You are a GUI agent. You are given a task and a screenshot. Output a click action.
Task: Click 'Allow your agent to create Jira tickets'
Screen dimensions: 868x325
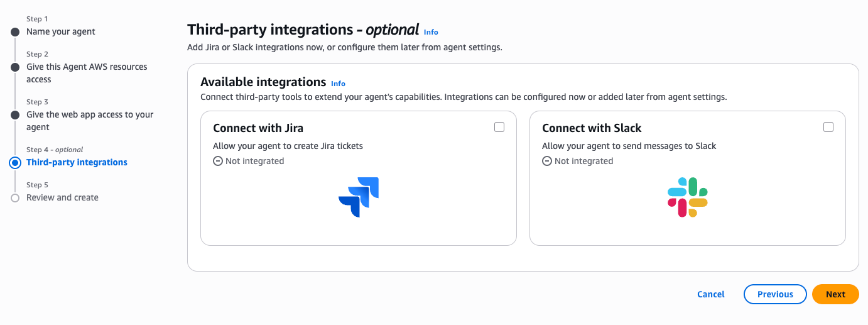pyautogui.click(x=288, y=146)
